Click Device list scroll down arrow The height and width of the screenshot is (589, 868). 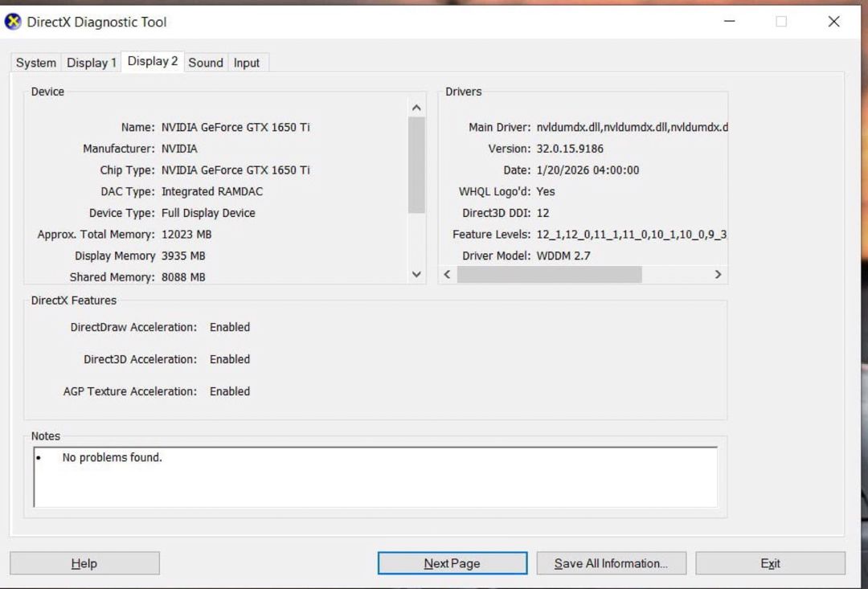click(x=417, y=274)
